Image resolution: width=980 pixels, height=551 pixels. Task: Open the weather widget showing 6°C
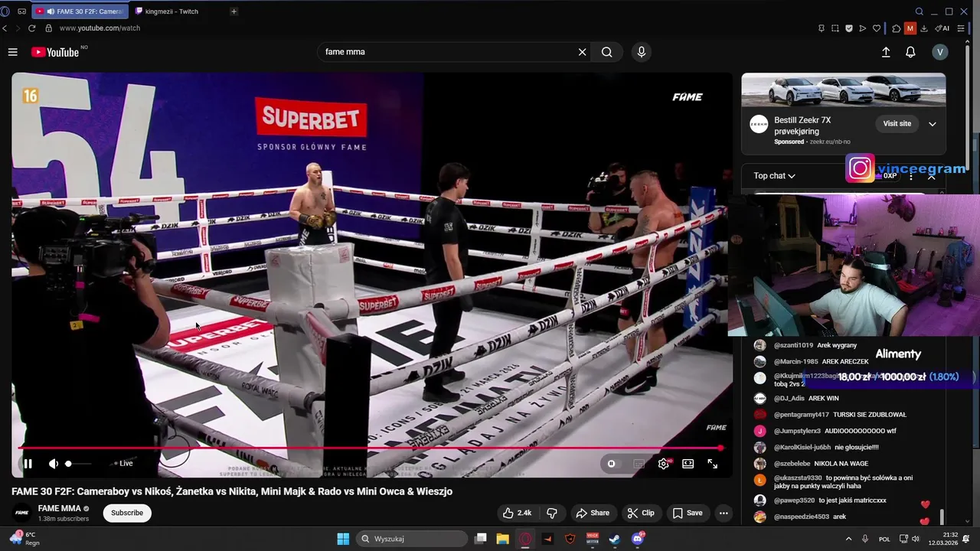point(24,539)
